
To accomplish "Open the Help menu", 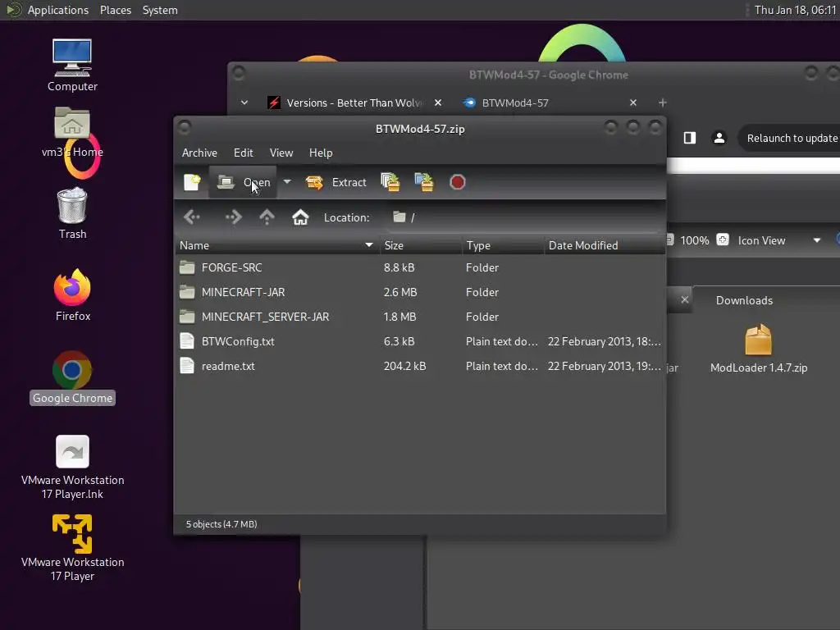I will pyautogui.click(x=321, y=153).
